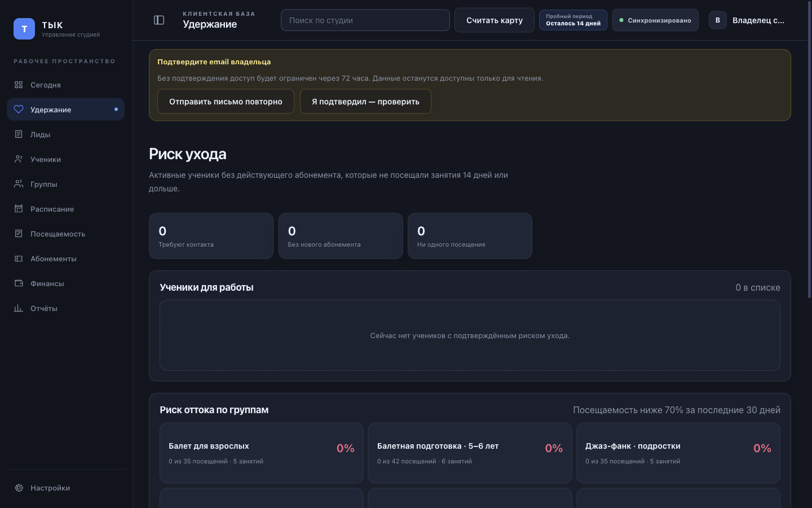Image resolution: width=812 pixels, height=508 pixels.
Task: Open the Расписание calendar icon
Action: pyautogui.click(x=19, y=209)
